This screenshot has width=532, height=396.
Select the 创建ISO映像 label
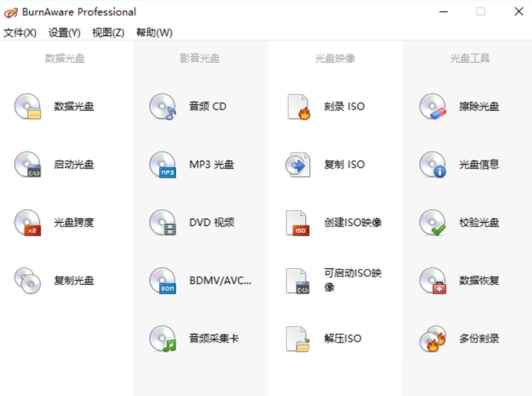(352, 223)
